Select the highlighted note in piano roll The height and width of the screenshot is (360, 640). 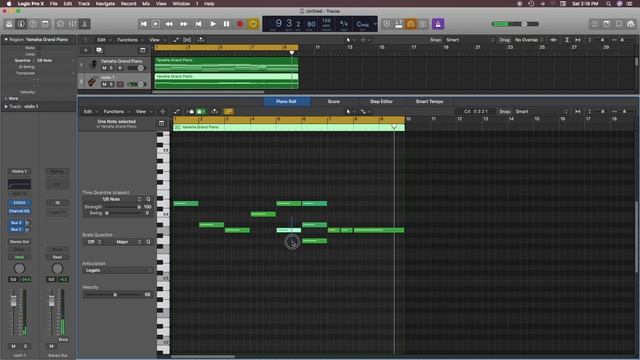click(x=289, y=230)
